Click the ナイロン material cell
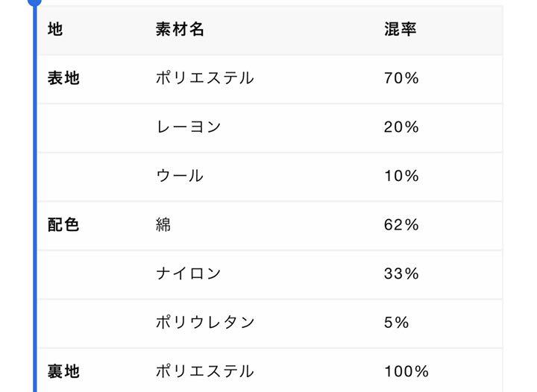 (189, 274)
